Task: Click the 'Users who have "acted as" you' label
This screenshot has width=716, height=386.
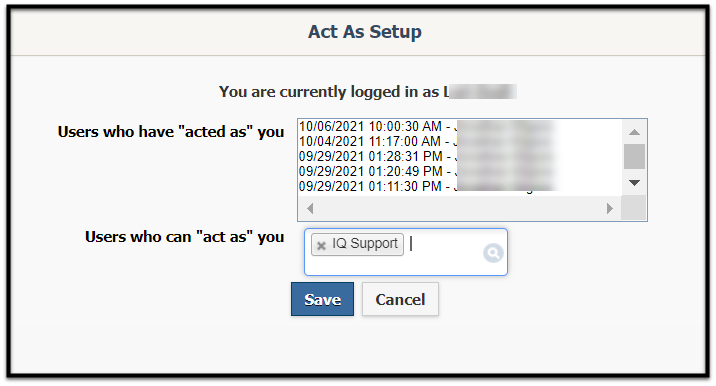Action: coord(171,132)
